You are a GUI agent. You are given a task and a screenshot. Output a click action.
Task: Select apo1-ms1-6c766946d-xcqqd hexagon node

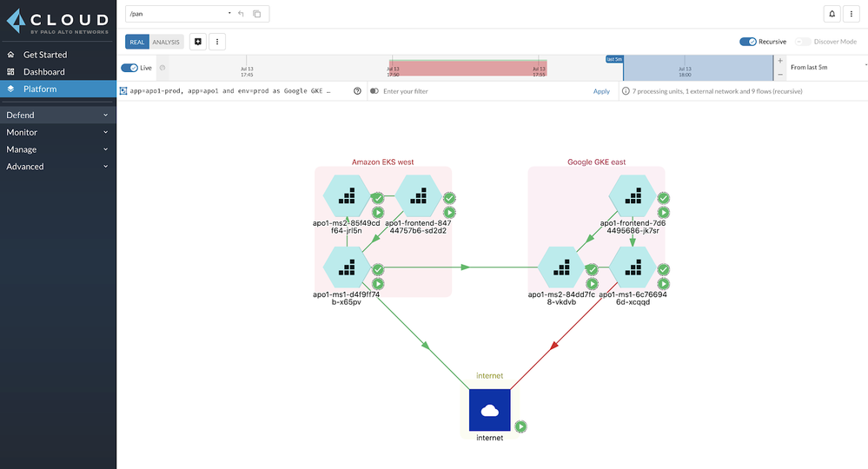[633, 268]
